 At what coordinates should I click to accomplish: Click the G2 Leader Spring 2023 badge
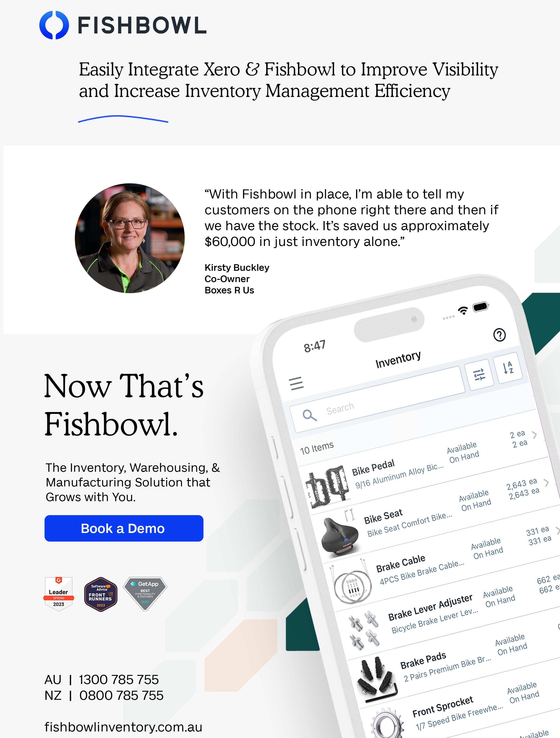pyautogui.click(x=59, y=594)
